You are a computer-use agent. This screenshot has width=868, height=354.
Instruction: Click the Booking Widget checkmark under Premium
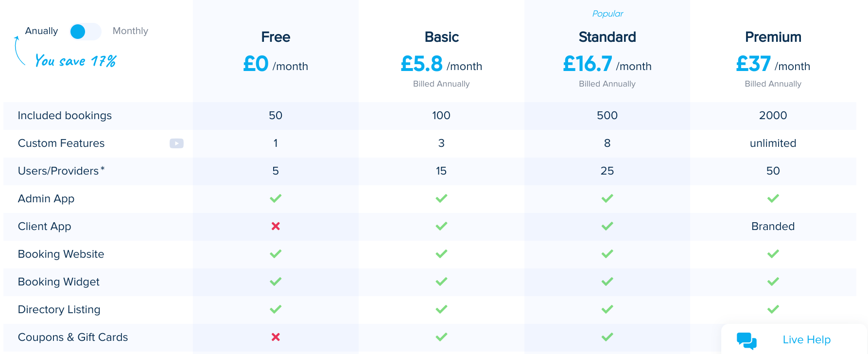(773, 282)
